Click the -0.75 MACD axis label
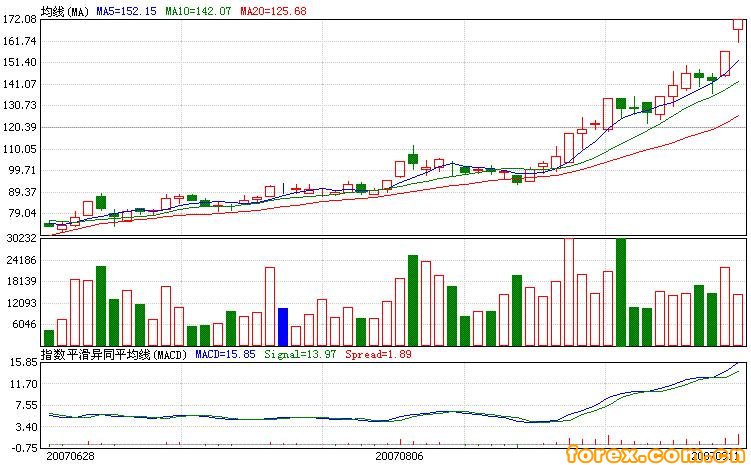The height and width of the screenshot is (465, 751). (22, 447)
